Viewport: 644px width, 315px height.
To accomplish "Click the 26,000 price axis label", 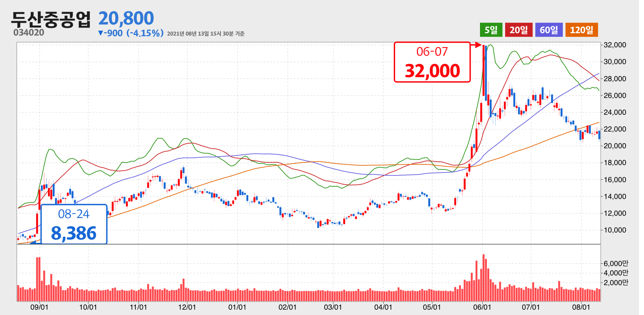I will coord(615,96).
